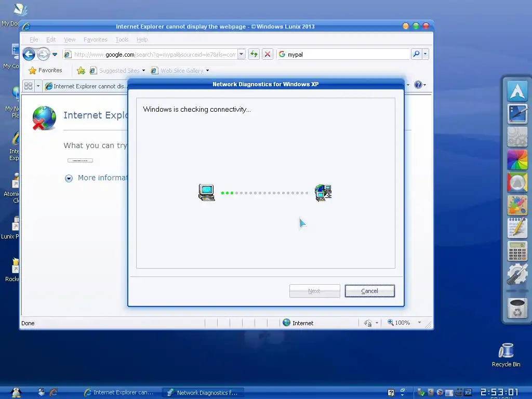Open the Tools menu

pyautogui.click(x=122, y=39)
